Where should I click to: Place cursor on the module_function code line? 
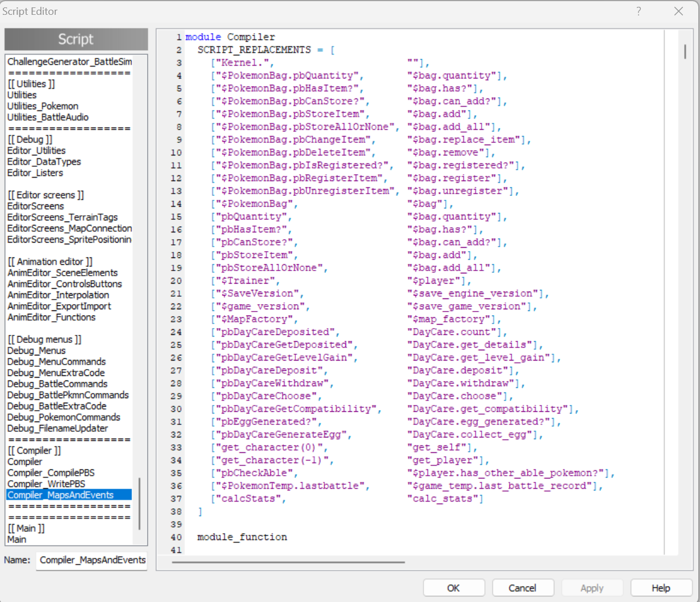(242, 537)
